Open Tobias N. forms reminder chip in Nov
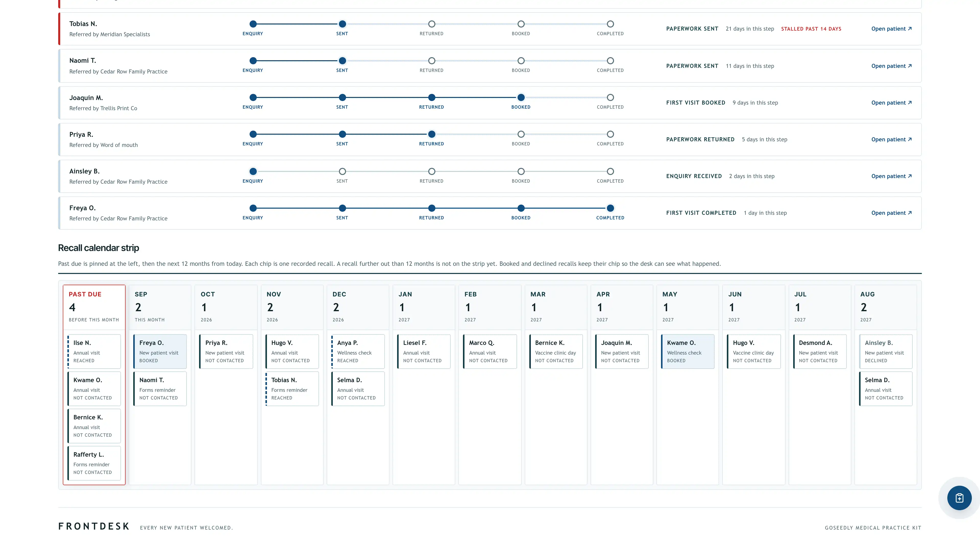980x551 pixels. [292, 389]
